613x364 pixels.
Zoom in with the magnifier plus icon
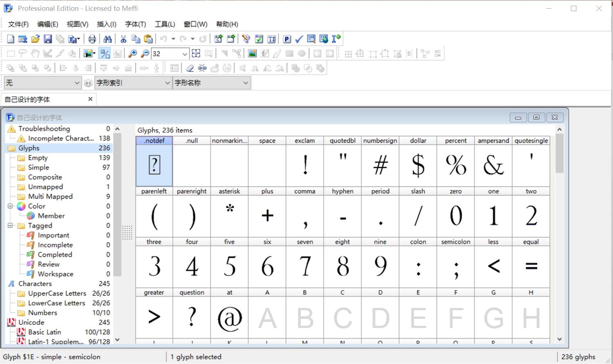[132, 54]
